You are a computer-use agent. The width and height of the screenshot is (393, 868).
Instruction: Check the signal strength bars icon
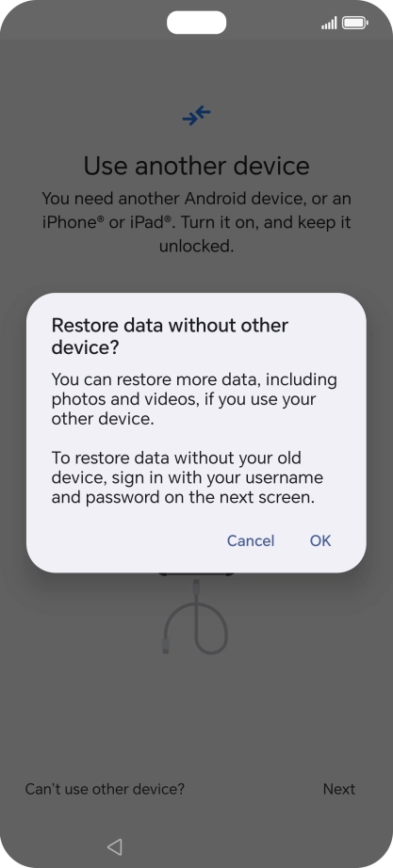(329, 24)
